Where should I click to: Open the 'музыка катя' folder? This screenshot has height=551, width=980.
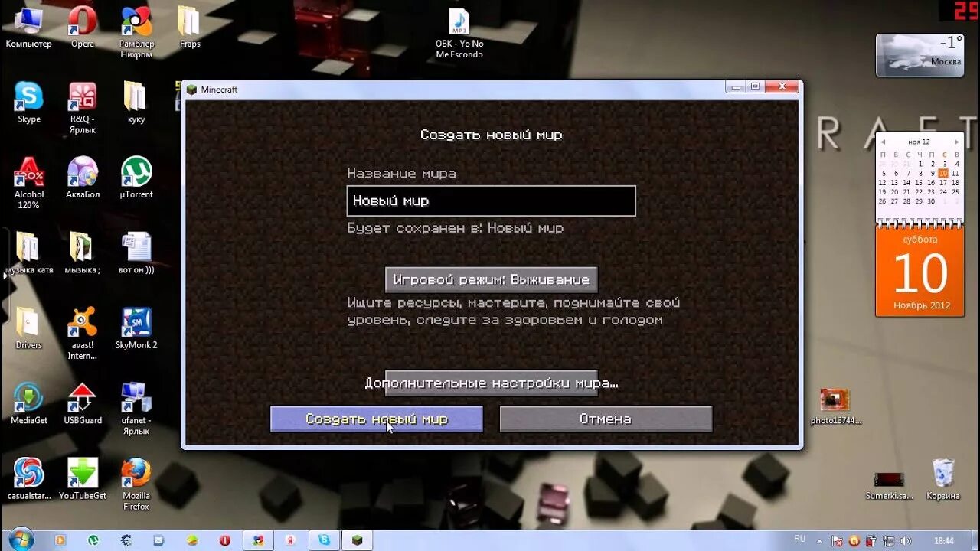pos(29,253)
